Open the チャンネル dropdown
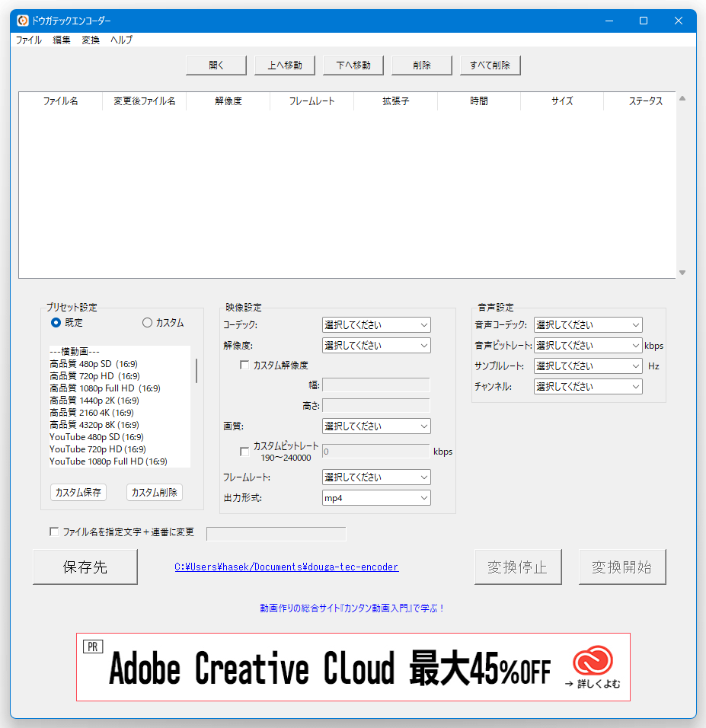The width and height of the screenshot is (706, 728). pos(588,386)
